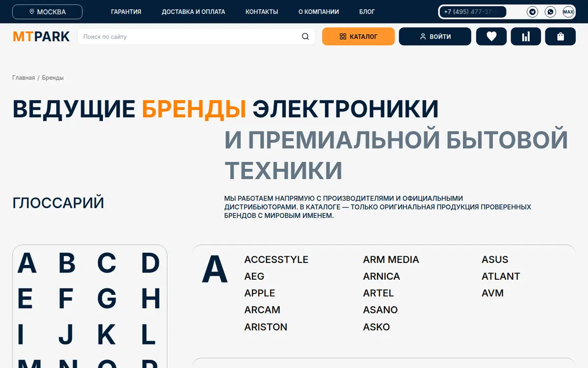
Task: Open ARTEL brand page
Action: [378, 293]
